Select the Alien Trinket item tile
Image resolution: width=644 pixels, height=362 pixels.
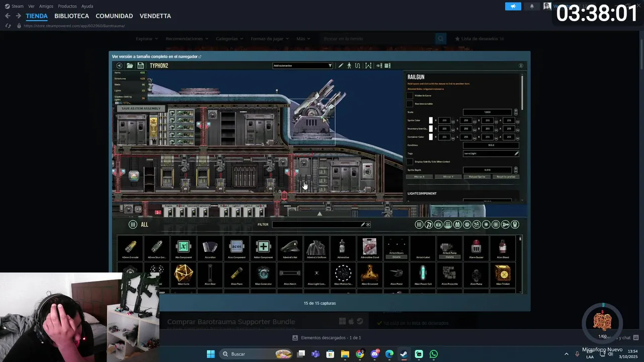(503, 275)
